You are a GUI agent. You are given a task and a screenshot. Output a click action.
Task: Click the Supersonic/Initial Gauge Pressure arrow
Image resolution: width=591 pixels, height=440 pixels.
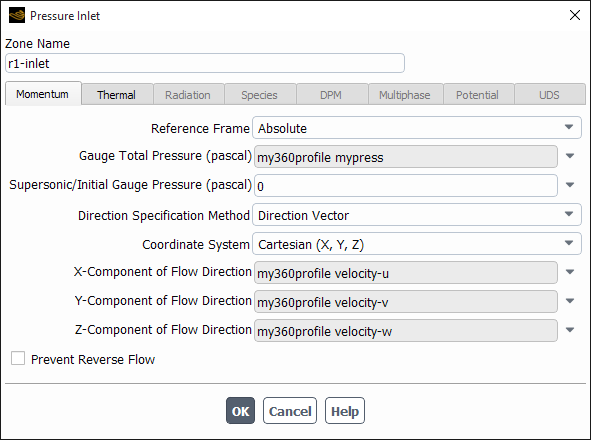[x=570, y=185]
